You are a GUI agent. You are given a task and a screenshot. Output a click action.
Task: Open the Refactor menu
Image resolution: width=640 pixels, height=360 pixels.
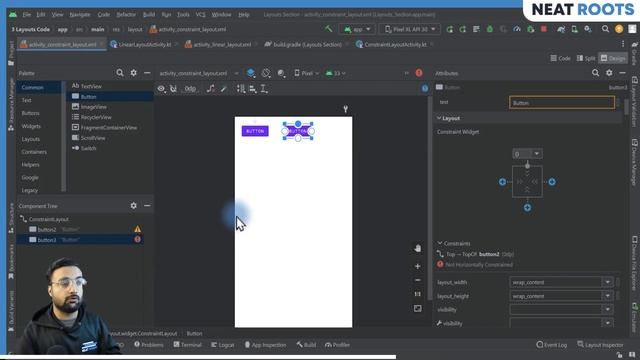(x=126, y=14)
